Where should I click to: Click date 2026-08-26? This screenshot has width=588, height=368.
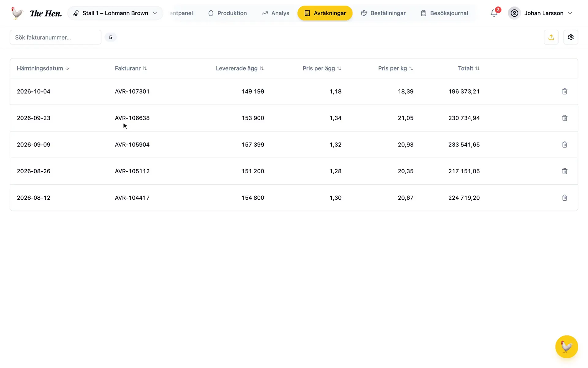click(x=33, y=171)
